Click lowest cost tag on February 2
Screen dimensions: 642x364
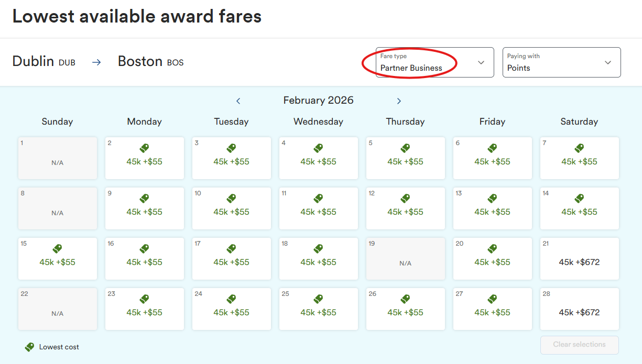pyautogui.click(x=145, y=149)
